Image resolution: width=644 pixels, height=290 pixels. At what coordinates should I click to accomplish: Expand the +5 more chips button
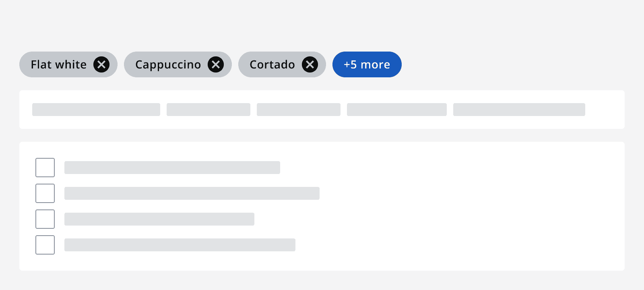367,64
